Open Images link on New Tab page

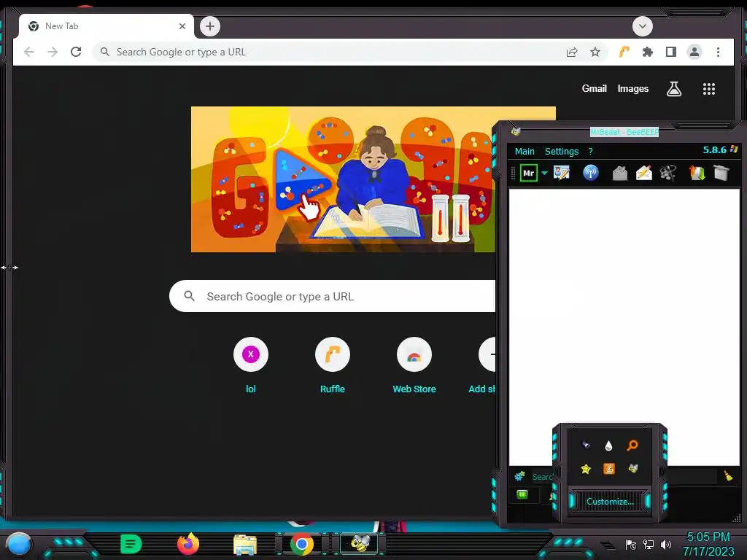(x=632, y=88)
